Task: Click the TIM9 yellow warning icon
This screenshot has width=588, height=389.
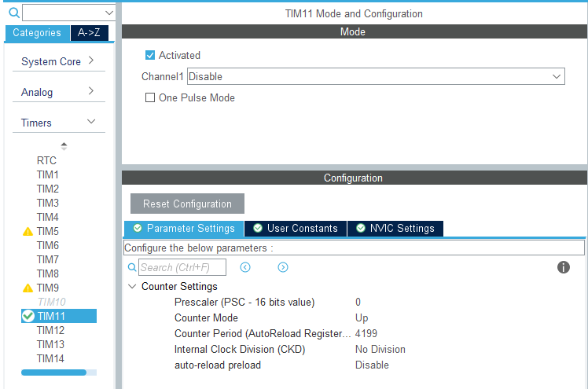Action: click(x=28, y=288)
